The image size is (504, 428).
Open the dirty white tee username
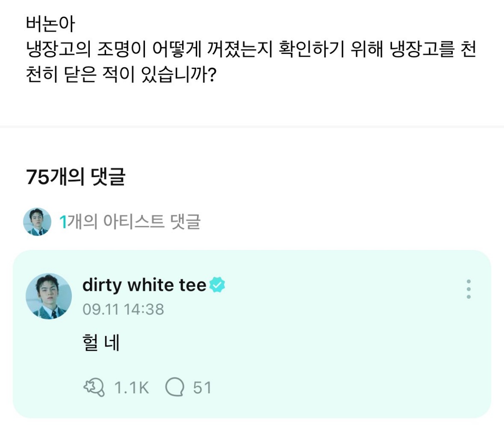tap(144, 285)
